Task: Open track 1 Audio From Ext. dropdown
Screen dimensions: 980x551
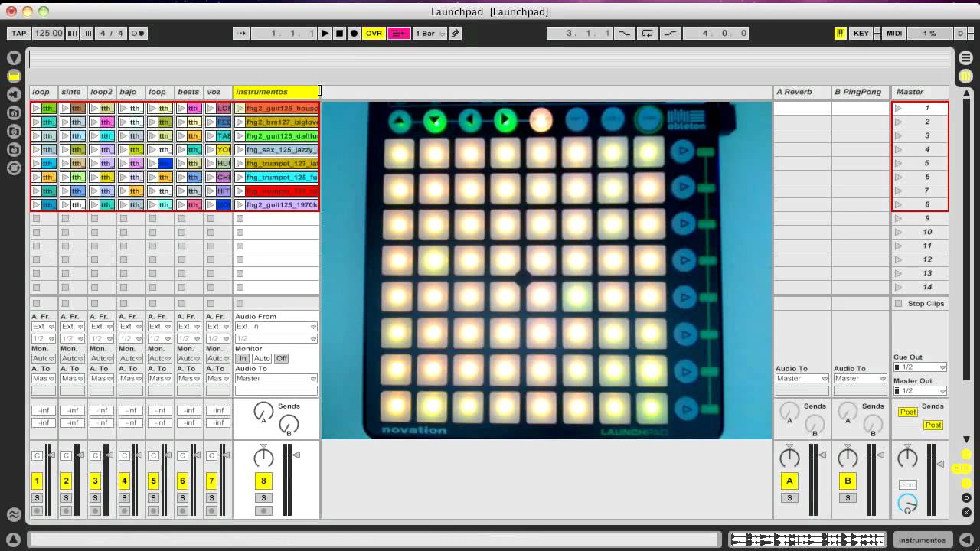Action: pyautogui.click(x=43, y=327)
